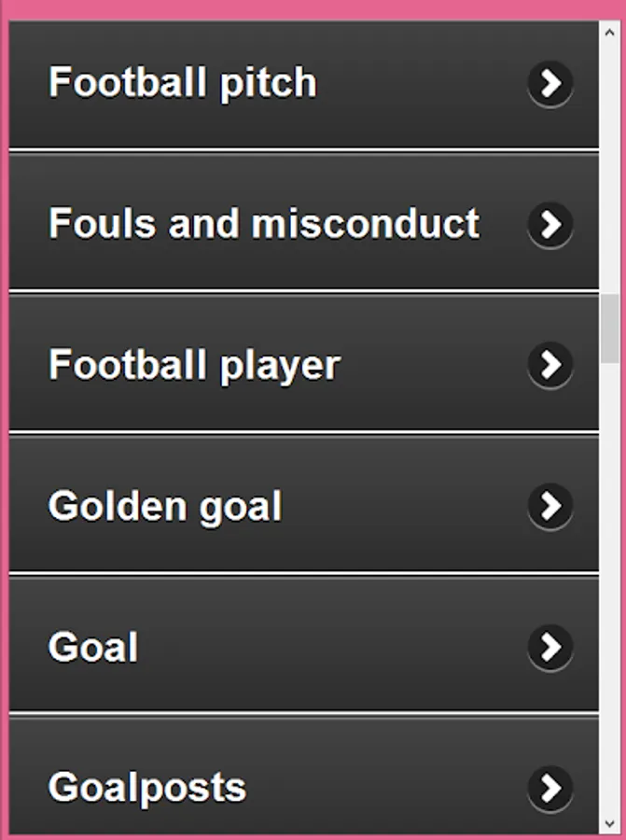Open the Football player list entry
This screenshot has height=840, width=626.
(194, 365)
